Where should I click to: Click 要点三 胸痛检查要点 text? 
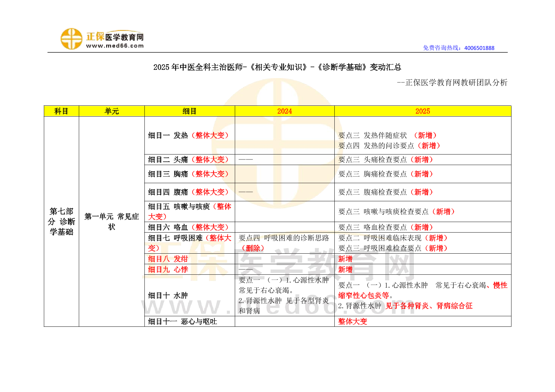pyautogui.click(x=385, y=174)
